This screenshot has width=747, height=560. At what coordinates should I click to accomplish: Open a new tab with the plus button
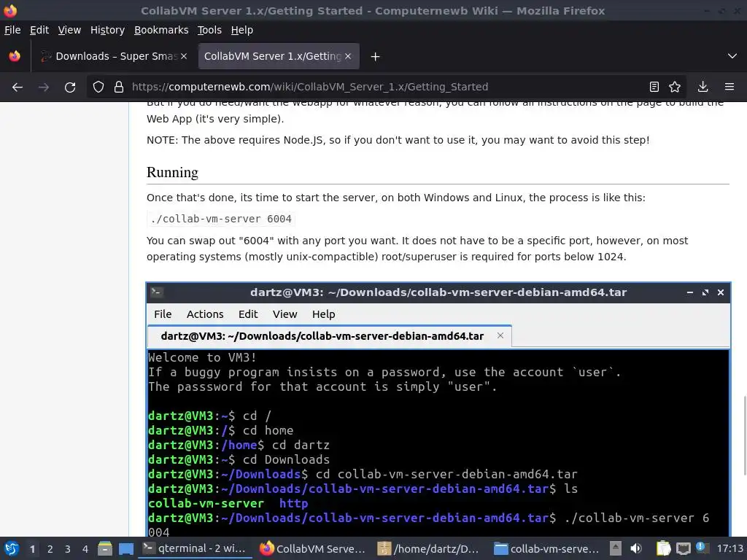[376, 57]
